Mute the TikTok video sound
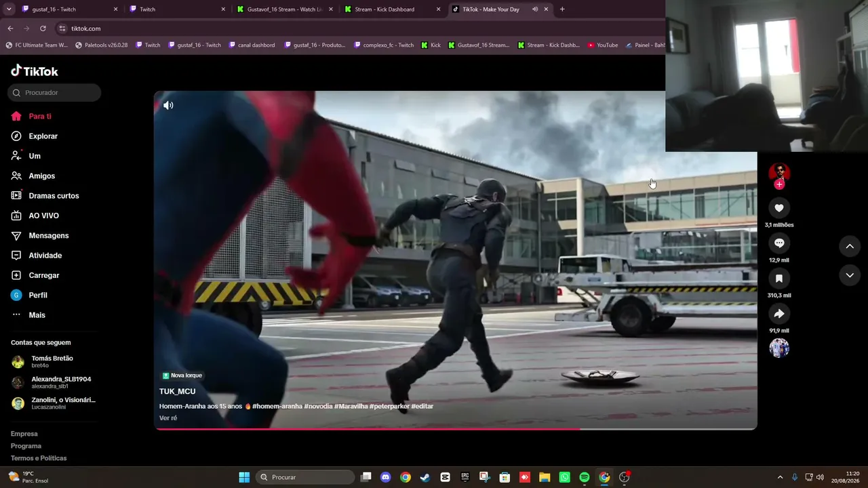The image size is (868, 488). [168, 105]
